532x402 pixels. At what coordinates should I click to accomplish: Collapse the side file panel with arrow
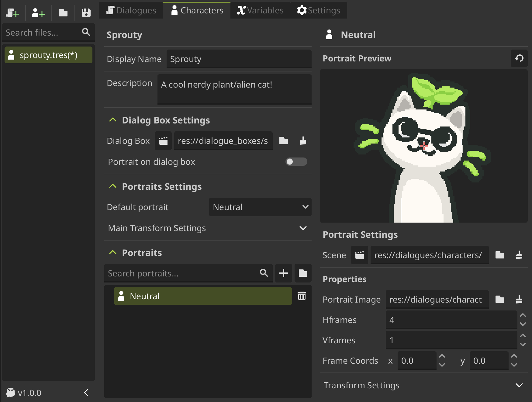(86, 393)
